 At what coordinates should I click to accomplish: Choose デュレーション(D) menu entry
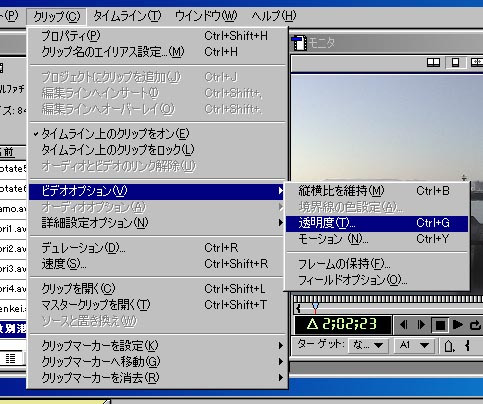[157, 248]
